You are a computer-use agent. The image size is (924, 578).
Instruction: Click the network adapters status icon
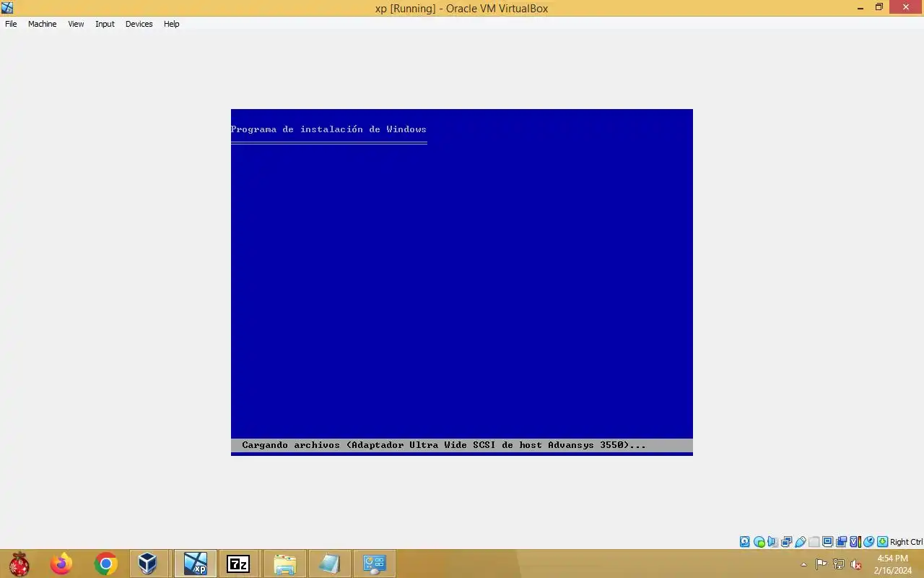(786, 542)
